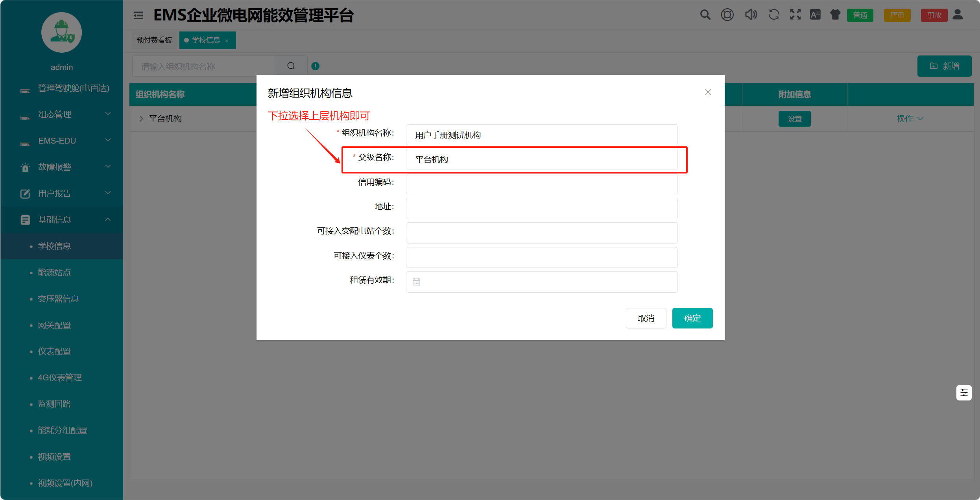This screenshot has width=980, height=500.
Task: Toggle fullscreen mode icon
Action: 795,15
